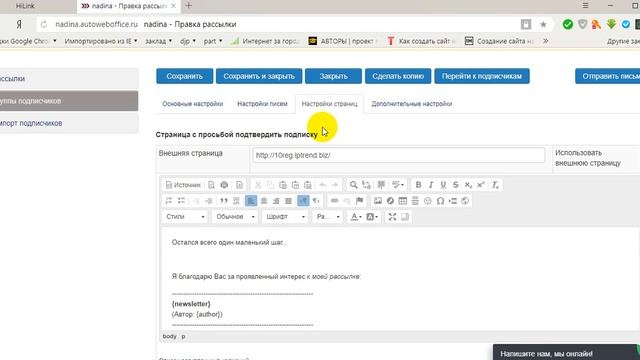Click the Сделать копию button
The height and width of the screenshot is (360, 640).
(x=398, y=76)
